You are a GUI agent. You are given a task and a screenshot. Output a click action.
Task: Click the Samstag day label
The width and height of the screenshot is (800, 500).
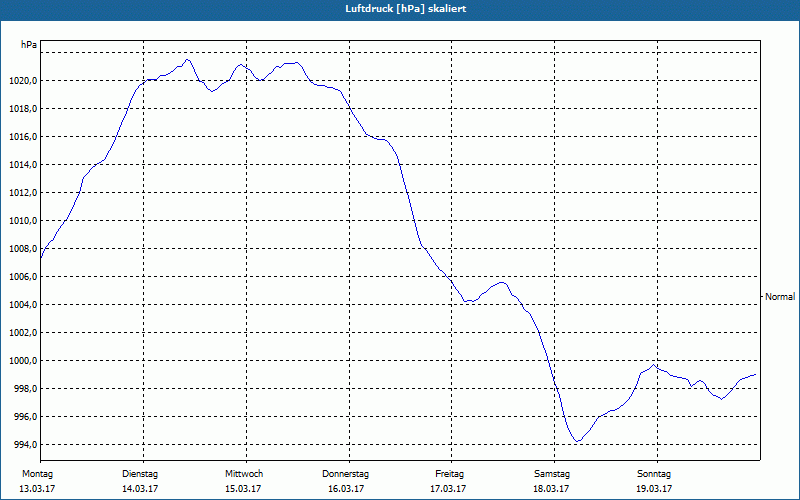pos(552,474)
